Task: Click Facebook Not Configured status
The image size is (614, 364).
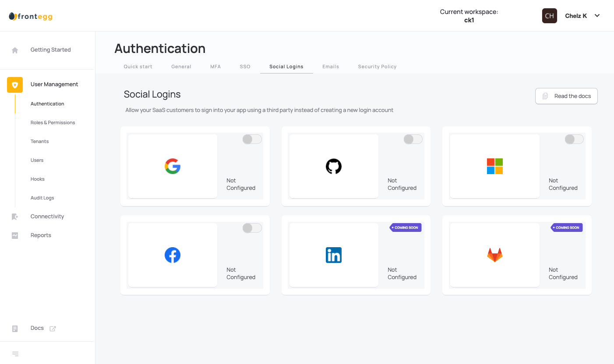Action: [x=241, y=273]
